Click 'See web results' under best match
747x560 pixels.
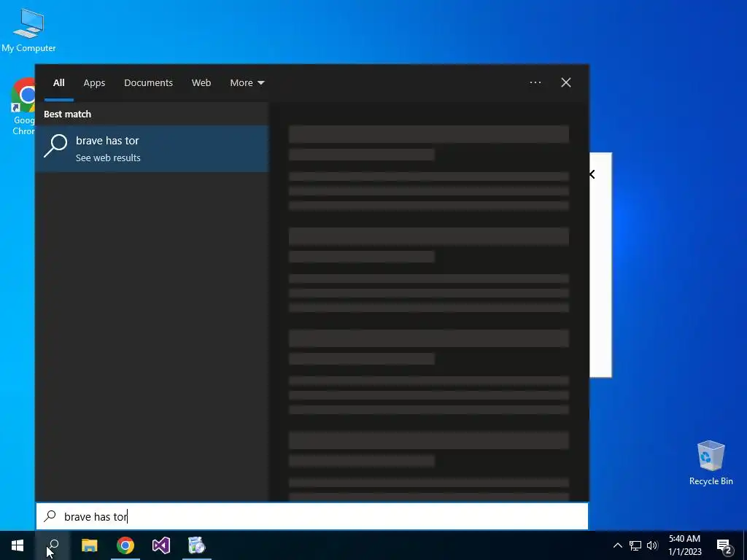(x=108, y=157)
